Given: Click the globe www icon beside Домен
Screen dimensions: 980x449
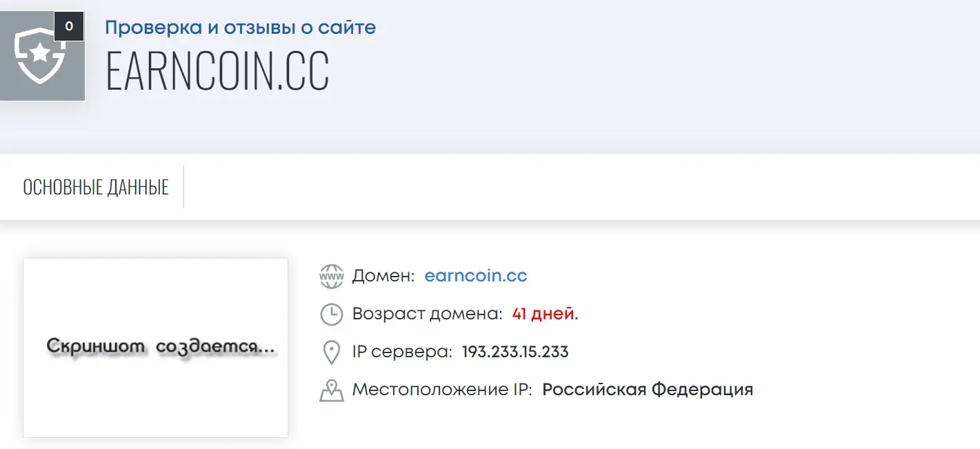Looking at the screenshot, I should pos(332,277).
